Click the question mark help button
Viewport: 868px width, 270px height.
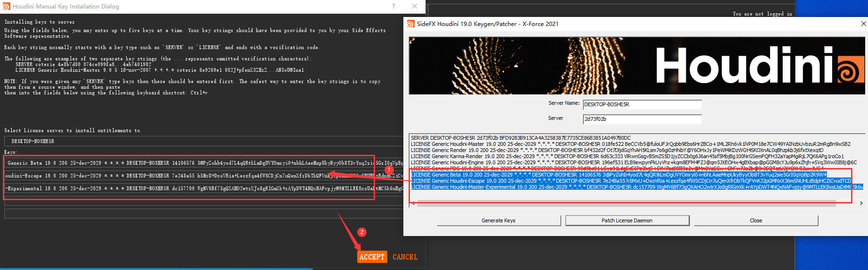(x=393, y=6)
